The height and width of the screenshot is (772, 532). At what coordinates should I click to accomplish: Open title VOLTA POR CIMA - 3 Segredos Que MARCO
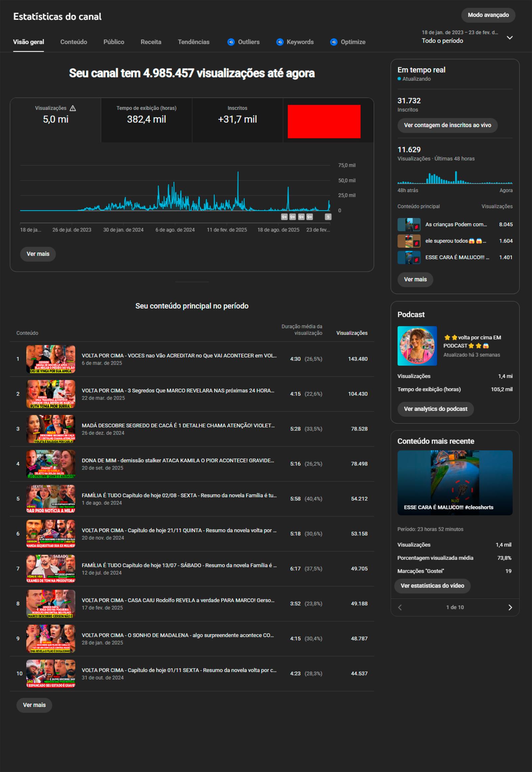(x=178, y=390)
